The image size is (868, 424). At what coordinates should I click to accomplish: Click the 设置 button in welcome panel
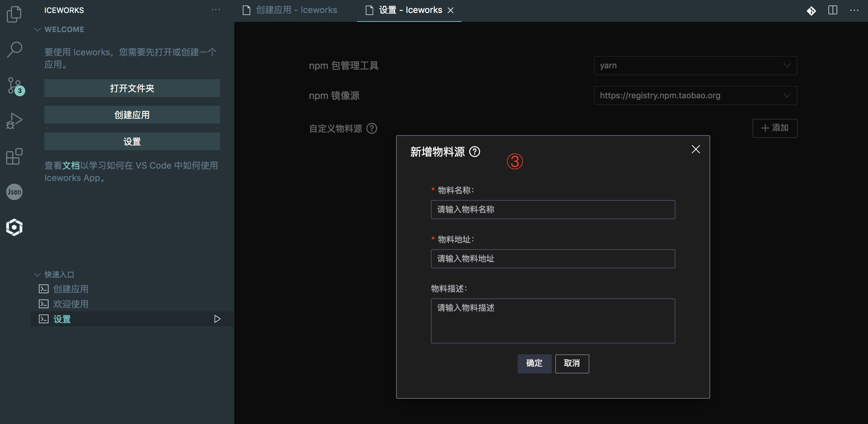(x=132, y=141)
